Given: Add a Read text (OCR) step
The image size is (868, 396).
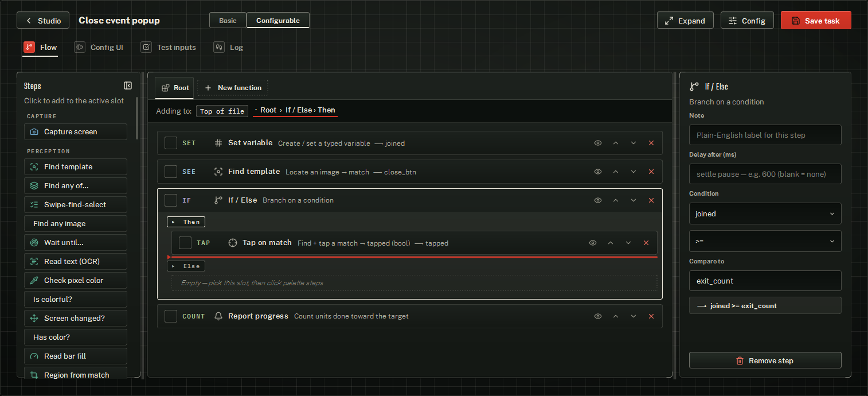Looking at the screenshot, I should tap(76, 261).
